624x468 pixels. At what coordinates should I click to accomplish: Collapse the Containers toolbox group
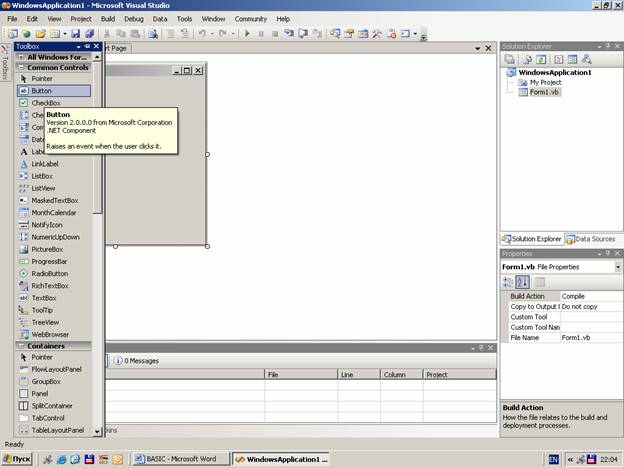coord(21,346)
